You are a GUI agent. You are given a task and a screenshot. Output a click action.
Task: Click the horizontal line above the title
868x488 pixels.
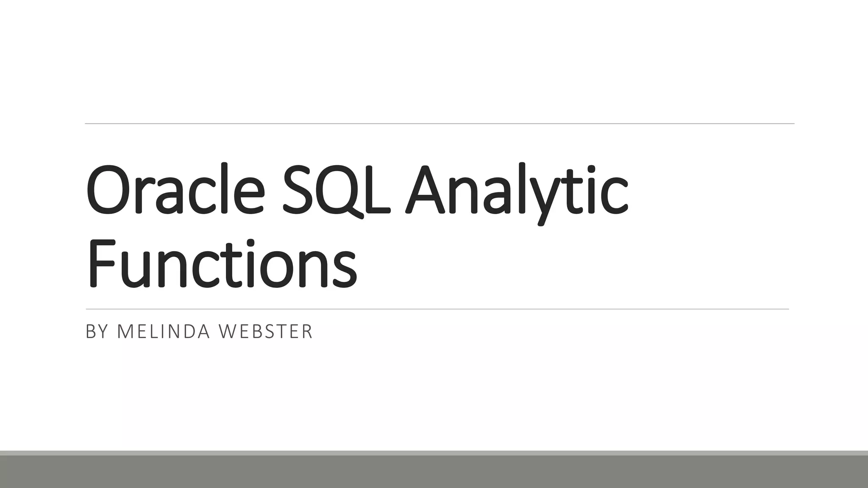click(x=439, y=124)
